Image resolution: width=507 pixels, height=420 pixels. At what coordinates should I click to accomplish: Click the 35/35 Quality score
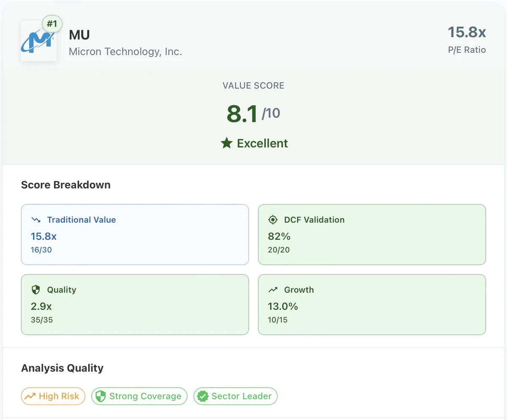tap(42, 320)
